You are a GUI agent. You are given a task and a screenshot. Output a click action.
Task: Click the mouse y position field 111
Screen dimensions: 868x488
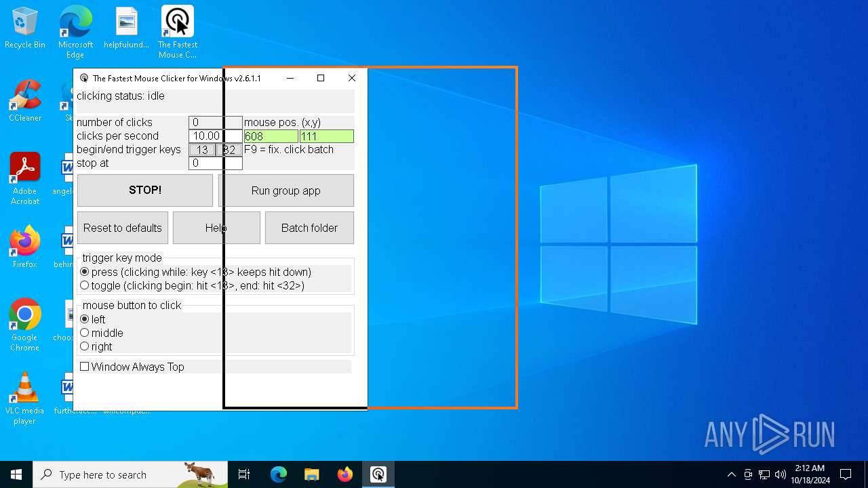coord(326,136)
